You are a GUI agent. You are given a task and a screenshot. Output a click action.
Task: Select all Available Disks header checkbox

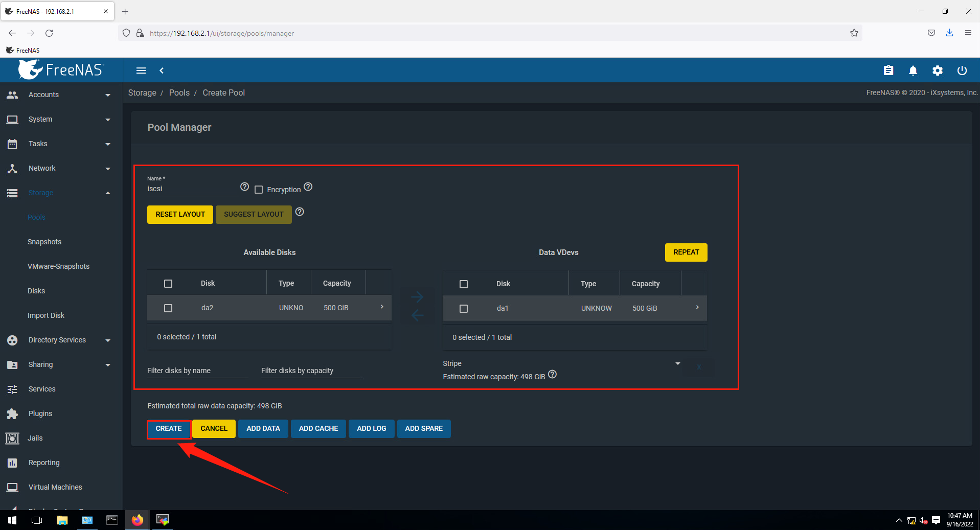(168, 283)
